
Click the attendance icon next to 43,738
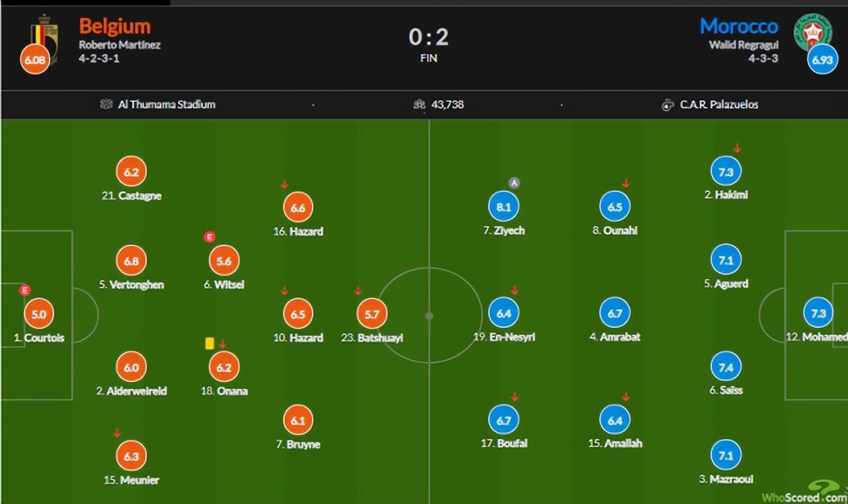[419, 104]
